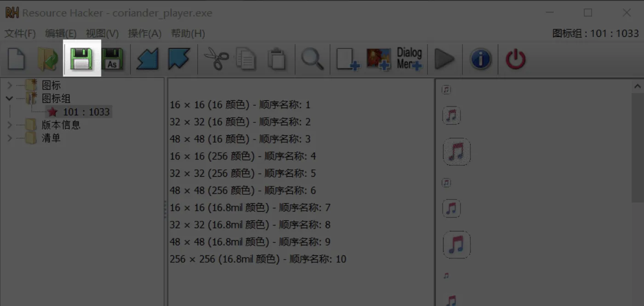Click the Save file toolbar icon

tap(82, 58)
